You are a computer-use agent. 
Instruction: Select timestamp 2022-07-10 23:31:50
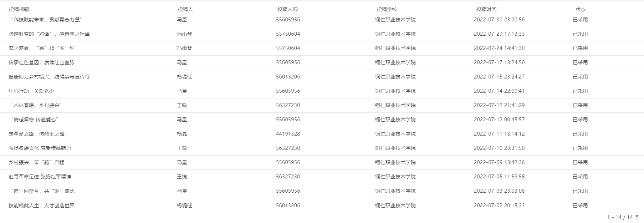coord(499,148)
